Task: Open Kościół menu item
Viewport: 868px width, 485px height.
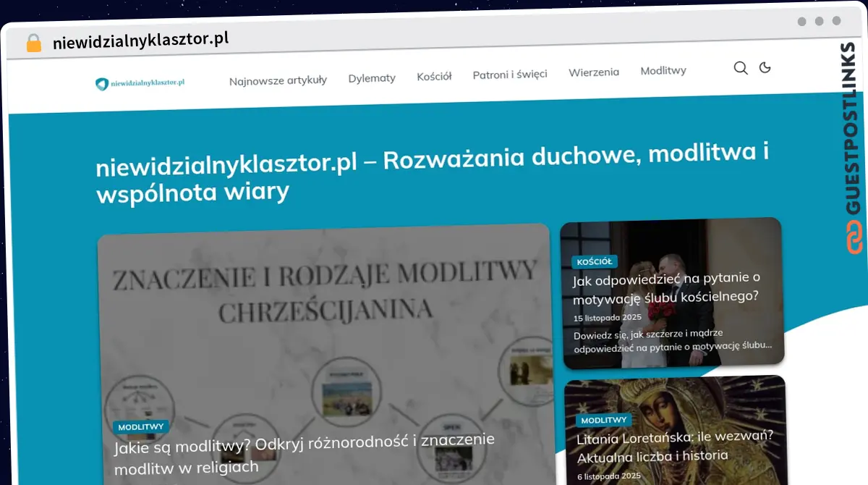Action: coord(434,76)
